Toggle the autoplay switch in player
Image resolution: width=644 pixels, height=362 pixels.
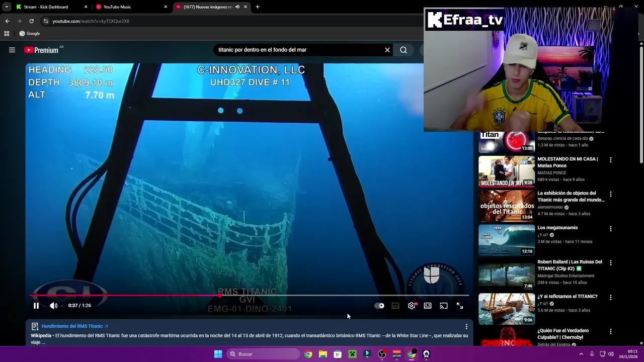379,306
